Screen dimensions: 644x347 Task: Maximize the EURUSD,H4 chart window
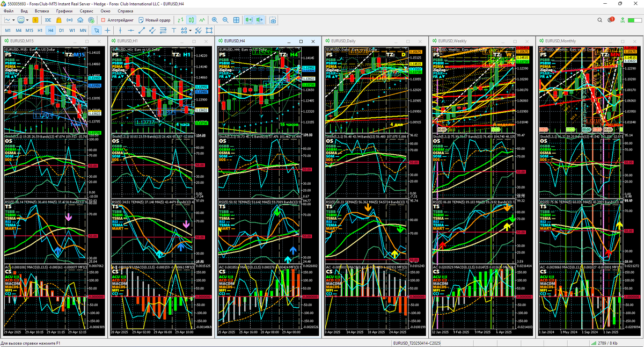coord(301,41)
